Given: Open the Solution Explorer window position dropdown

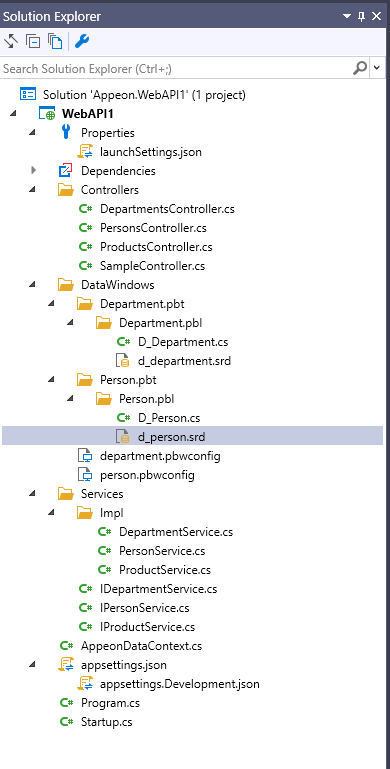Looking at the screenshot, I should 347,17.
